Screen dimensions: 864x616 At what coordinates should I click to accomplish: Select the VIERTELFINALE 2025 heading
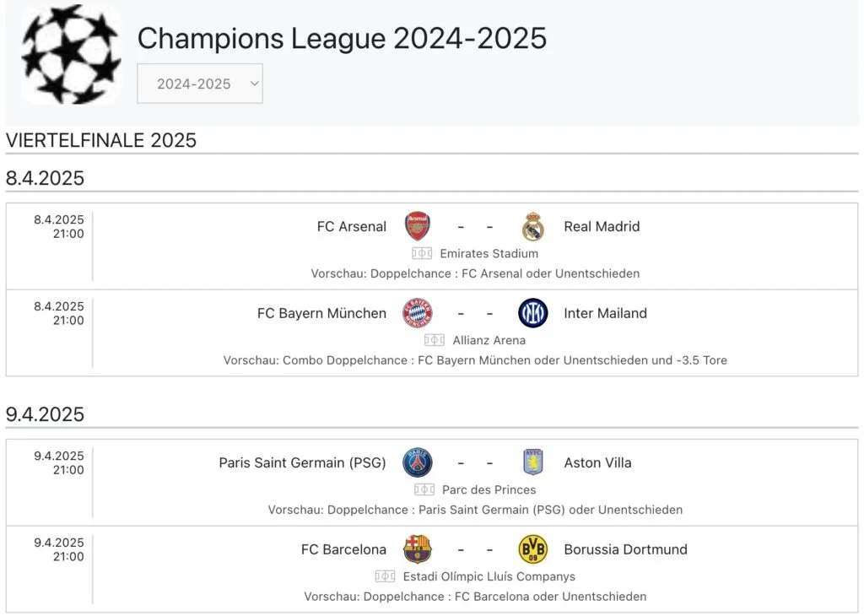tap(100, 140)
